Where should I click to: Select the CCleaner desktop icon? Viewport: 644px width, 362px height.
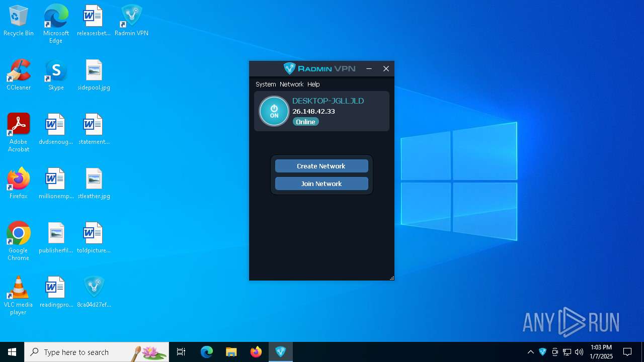[19, 75]
